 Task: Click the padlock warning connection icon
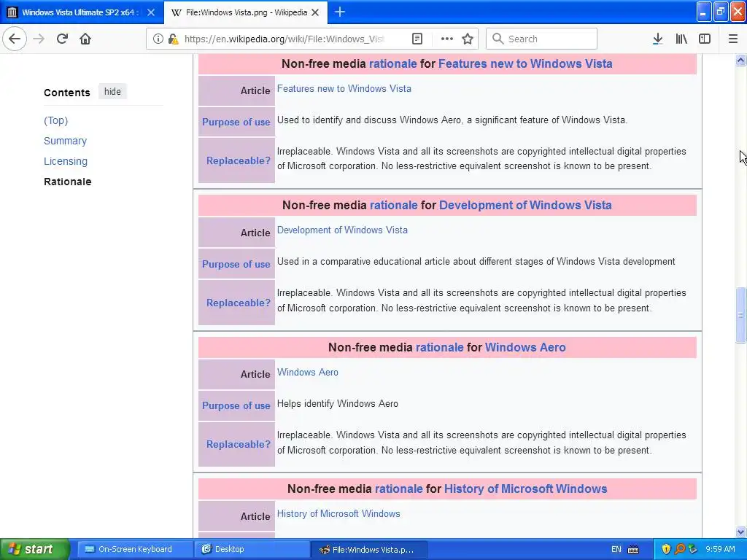point(173,39)
